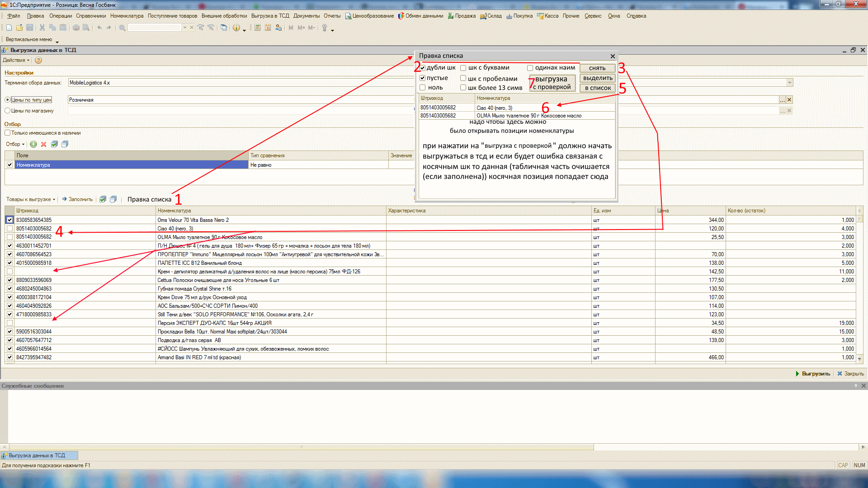The image size is (868, 488).
Task: Click the info icon in the toolbar
Action: (x=236, y=28)
